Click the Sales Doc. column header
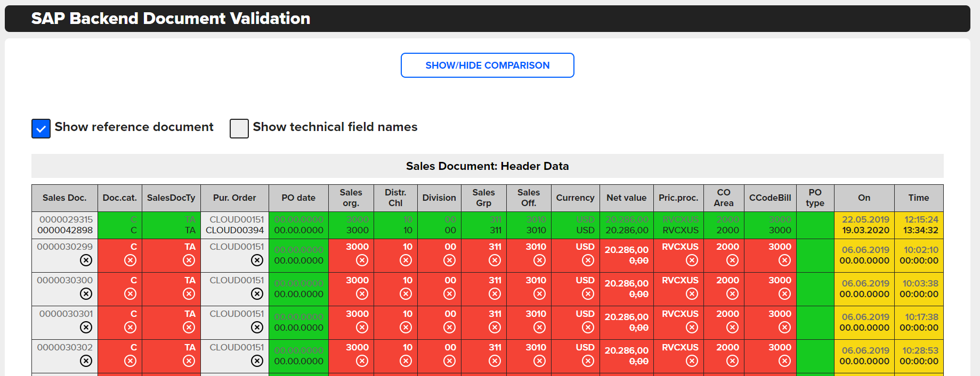Viewport: 980px width, 376px height. [x=64, y=198]
